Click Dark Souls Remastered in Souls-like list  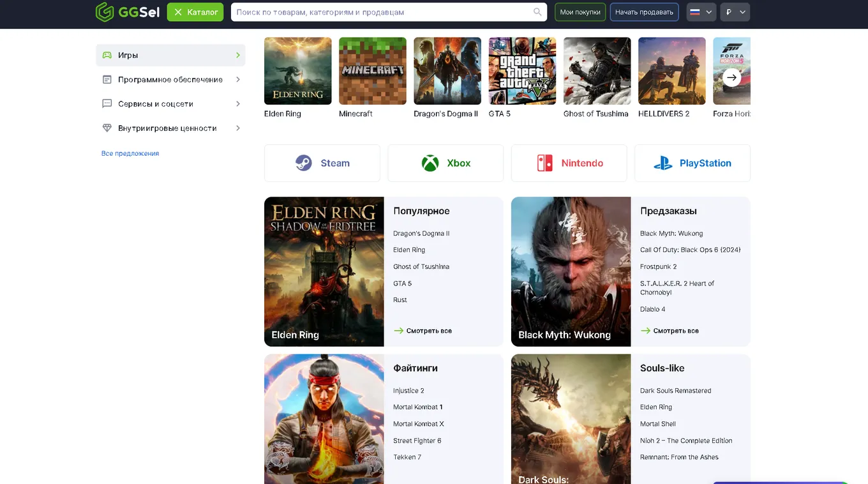pos(676,391)
